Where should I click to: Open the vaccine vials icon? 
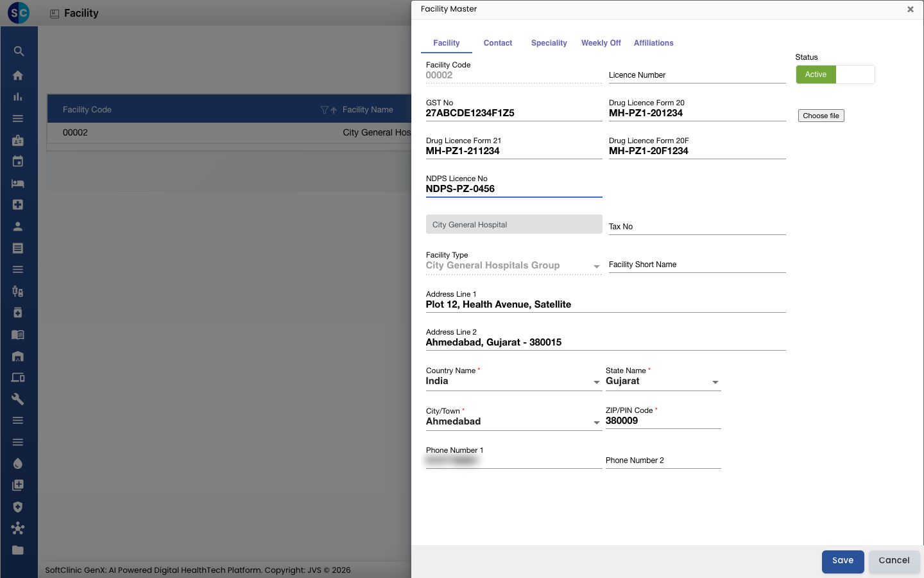[x=18, y=291]
